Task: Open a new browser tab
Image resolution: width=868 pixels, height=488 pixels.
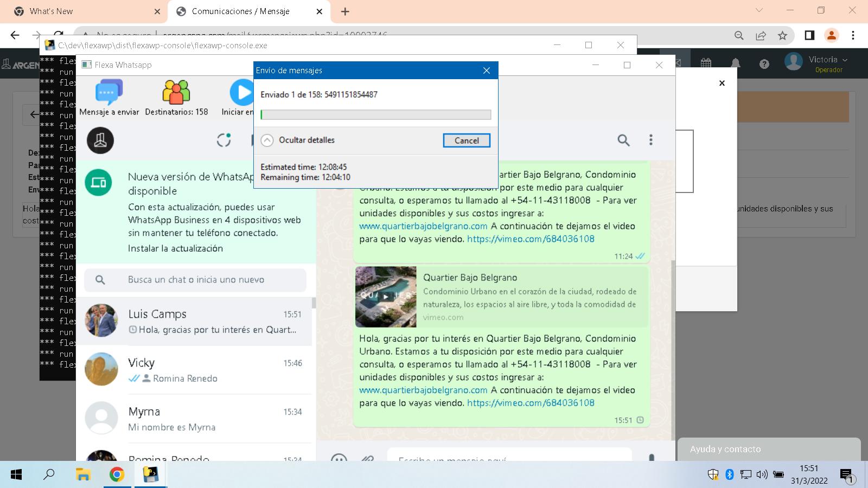Action: click(345, 11)
